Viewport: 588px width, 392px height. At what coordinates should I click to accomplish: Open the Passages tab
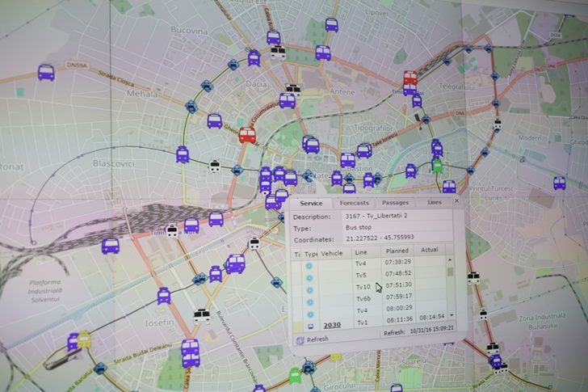(395, 203)
